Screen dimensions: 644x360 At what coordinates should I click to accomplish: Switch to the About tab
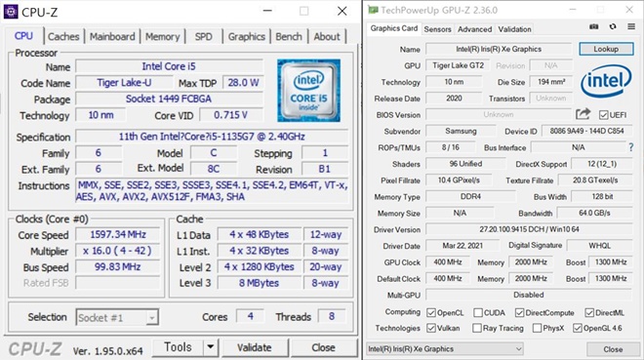[x=327, y=36]
